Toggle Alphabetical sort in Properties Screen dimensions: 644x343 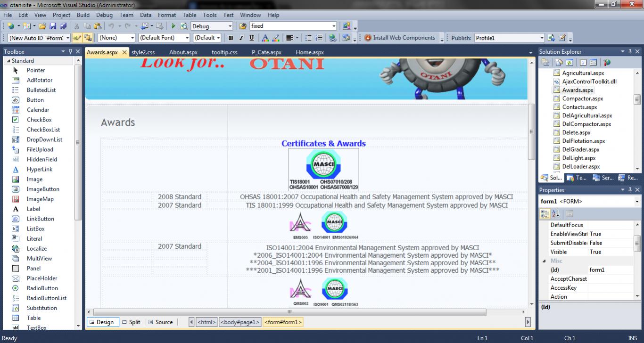coord(555,213)
